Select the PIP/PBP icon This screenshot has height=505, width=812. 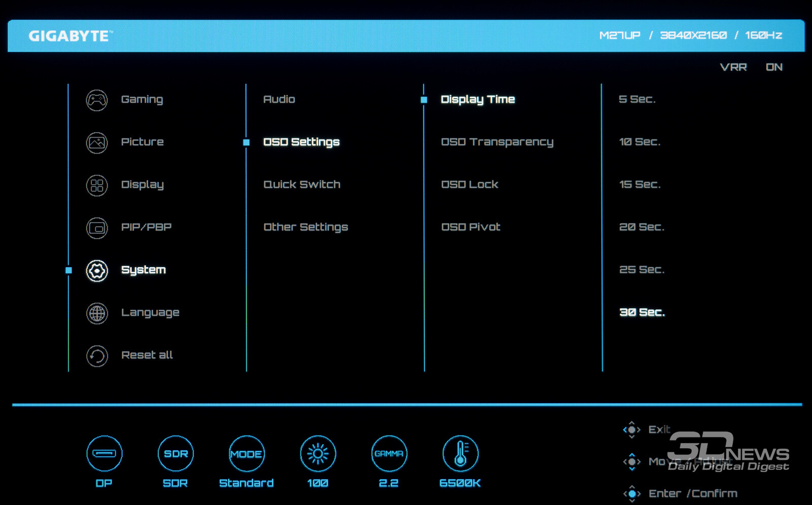(96, 228)
